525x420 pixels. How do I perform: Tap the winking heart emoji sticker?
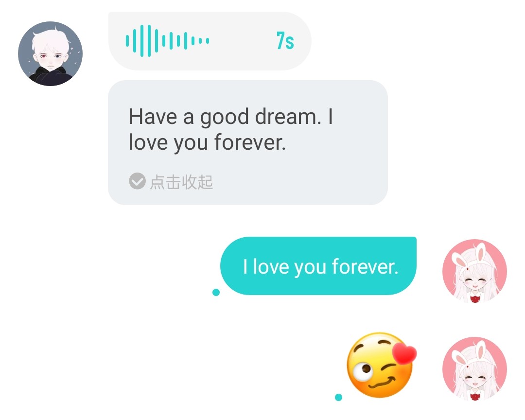[382, 365]
